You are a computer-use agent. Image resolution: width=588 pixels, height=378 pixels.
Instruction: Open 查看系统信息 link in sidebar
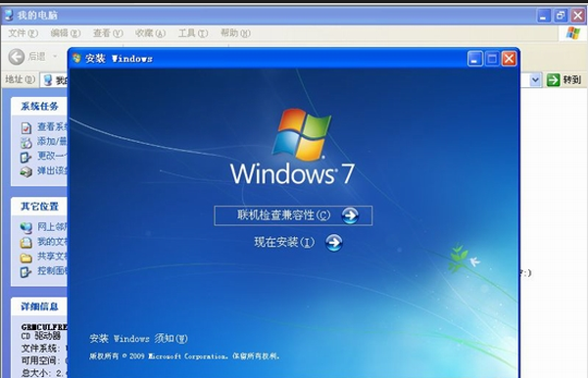pos(52,127)
